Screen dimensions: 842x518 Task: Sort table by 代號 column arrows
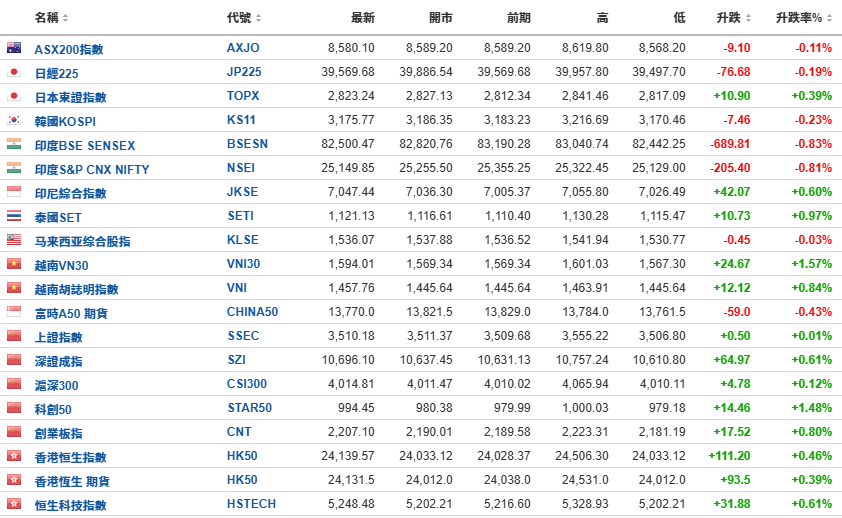click(258, 18)
